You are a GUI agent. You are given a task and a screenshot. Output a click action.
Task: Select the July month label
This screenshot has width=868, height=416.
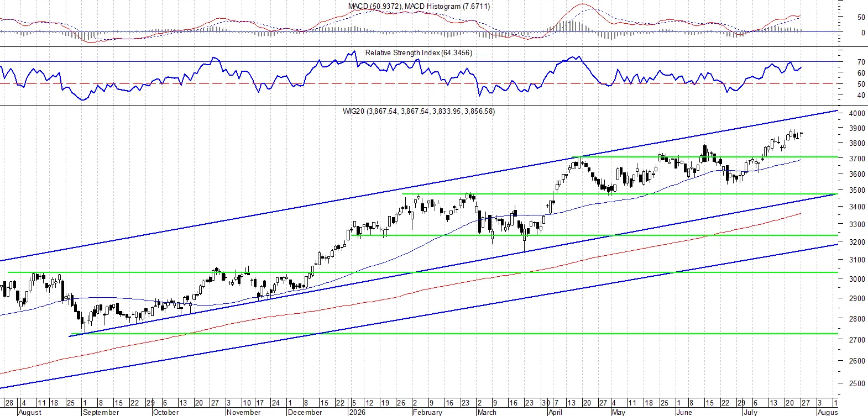pos(750,412)
